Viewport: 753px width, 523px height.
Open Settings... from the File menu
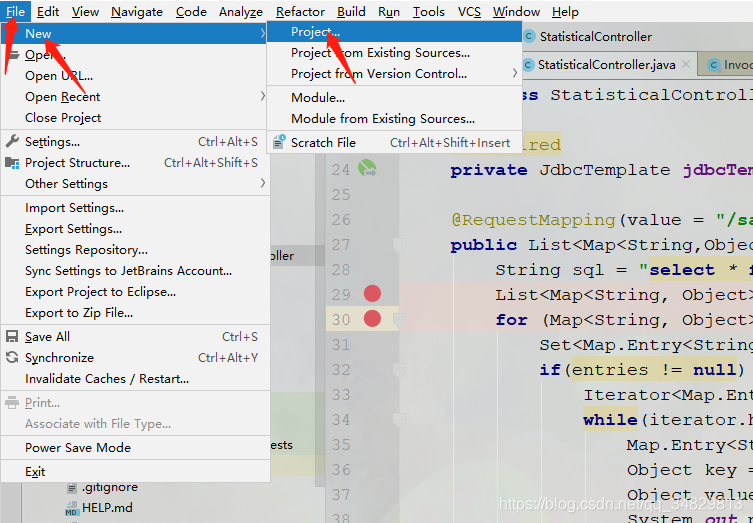pyautogui.click(x=134, y=142)
